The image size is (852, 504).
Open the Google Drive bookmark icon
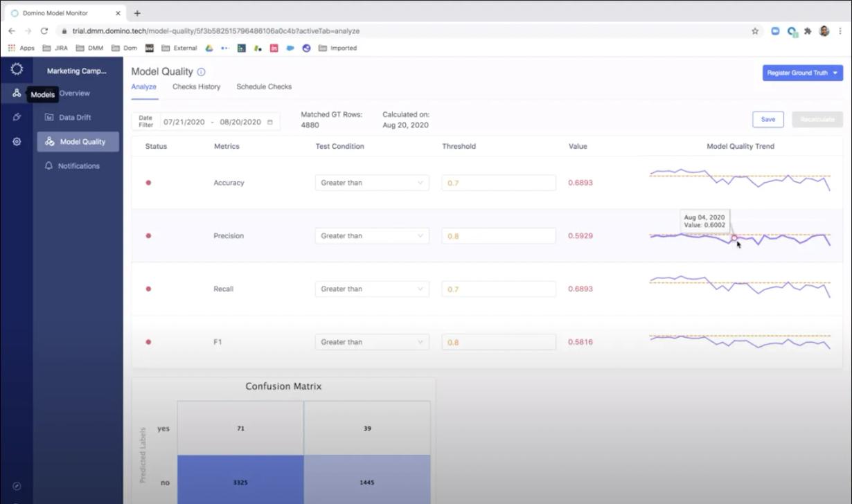click(209, 48)
